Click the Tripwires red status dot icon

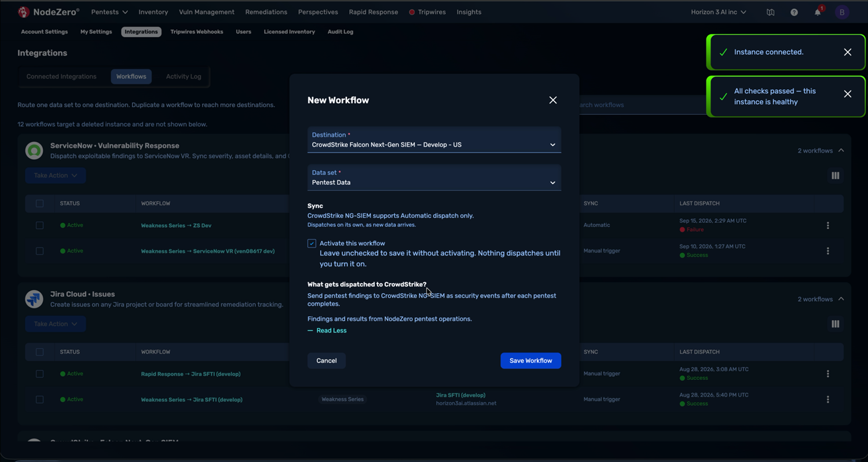tap(412, 12)
